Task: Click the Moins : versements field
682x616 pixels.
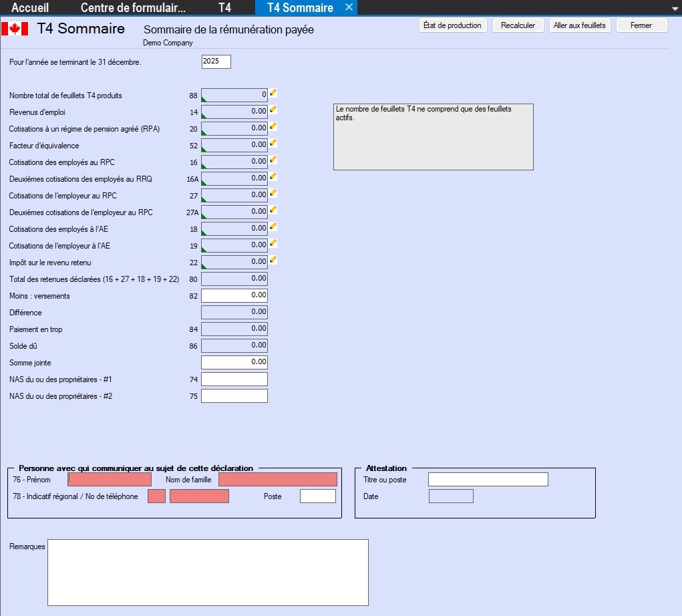Action: 234,295
